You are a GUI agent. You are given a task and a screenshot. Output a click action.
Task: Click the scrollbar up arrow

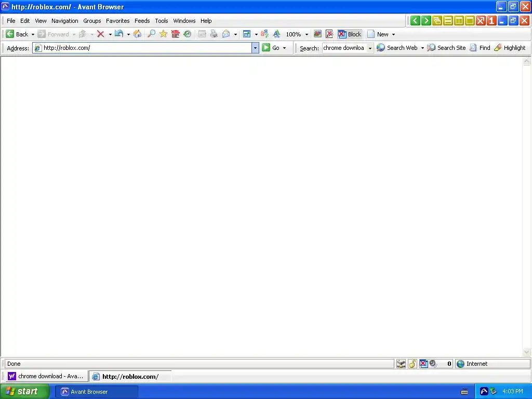pos(527,61)
